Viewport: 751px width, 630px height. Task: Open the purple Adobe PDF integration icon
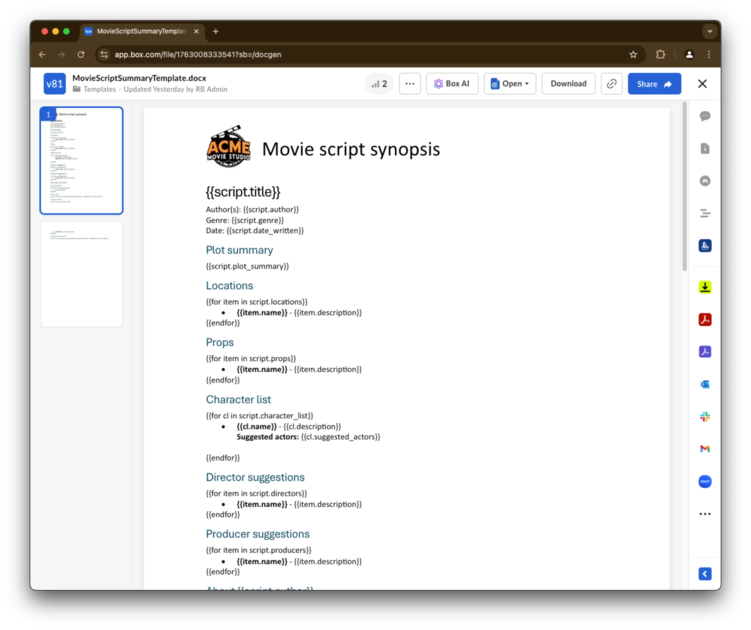pyautogui.click(x=705, y=352)
